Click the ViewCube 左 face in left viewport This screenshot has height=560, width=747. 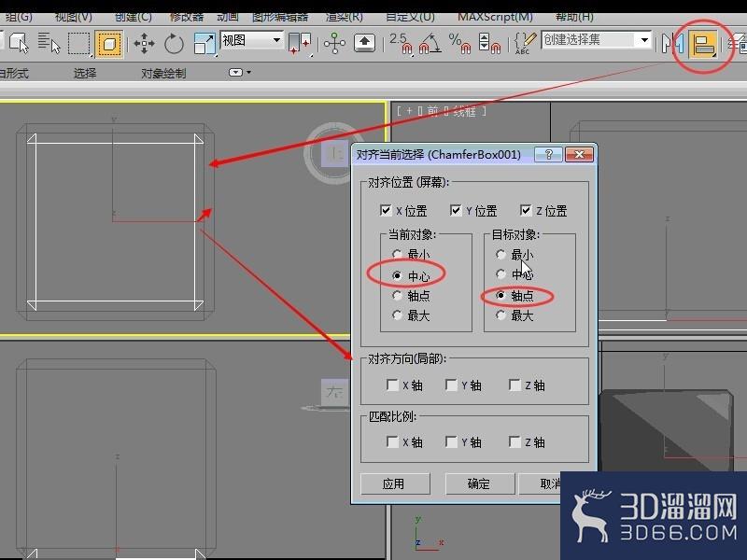[335, 392]
